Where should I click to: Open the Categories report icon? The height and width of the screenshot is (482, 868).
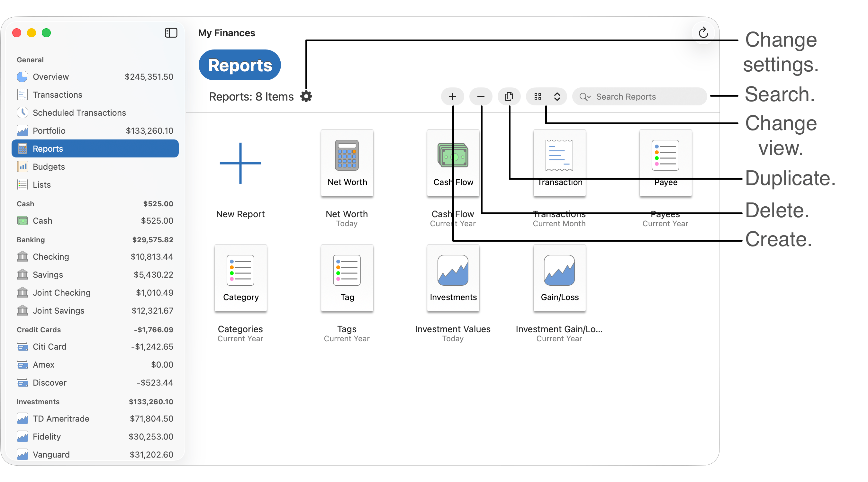240,278
